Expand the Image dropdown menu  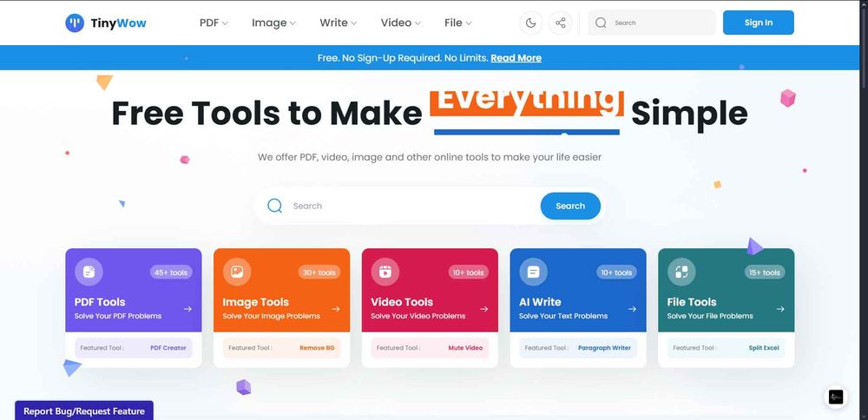click(273, 23)
